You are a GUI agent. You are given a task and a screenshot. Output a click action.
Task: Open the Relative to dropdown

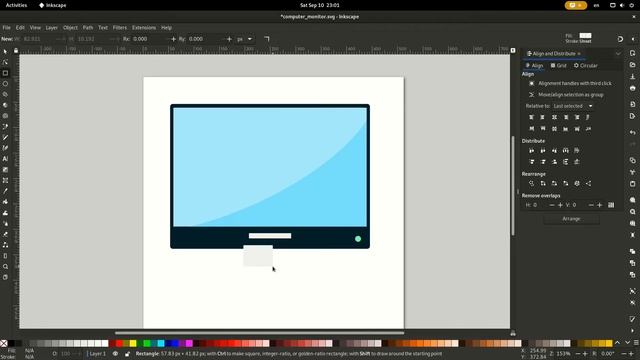(x=573, y=106)
